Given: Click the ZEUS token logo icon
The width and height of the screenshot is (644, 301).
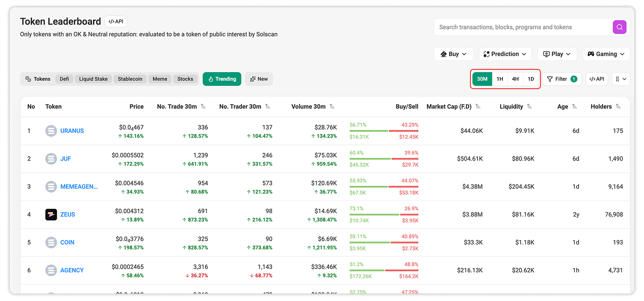Looking at the screenshot, I should [51, 214].
